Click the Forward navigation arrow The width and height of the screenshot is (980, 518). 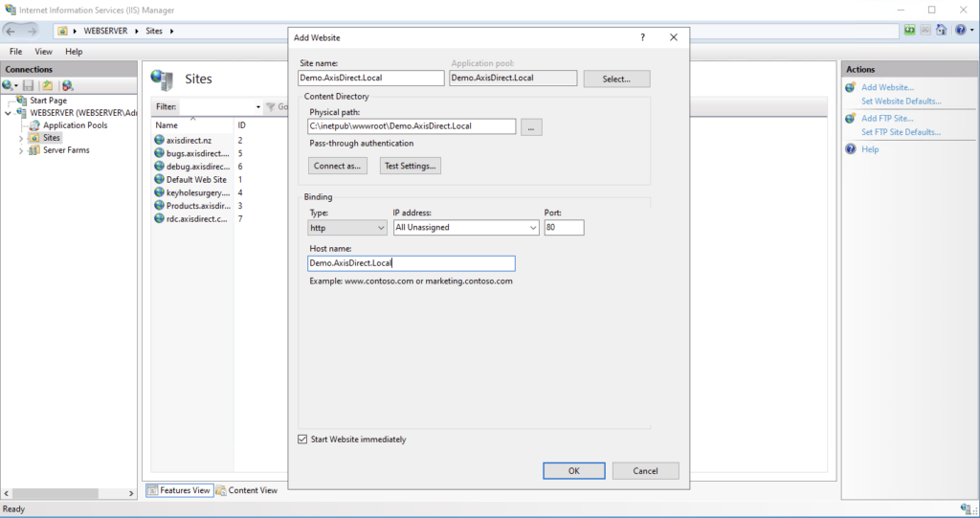[32, 31]
